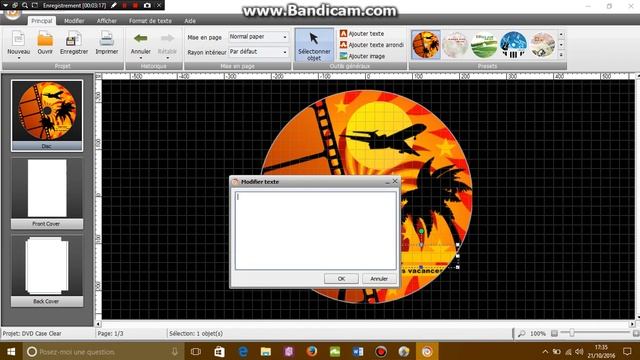The height and width of the screenshot is (360, 640).
Task: Click inside the Modifier texte field
Action: (316, 231)
